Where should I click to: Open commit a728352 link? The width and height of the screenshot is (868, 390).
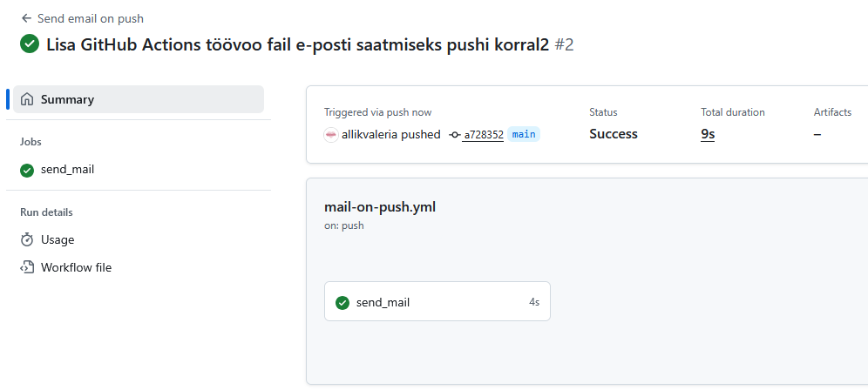[483, 135]
